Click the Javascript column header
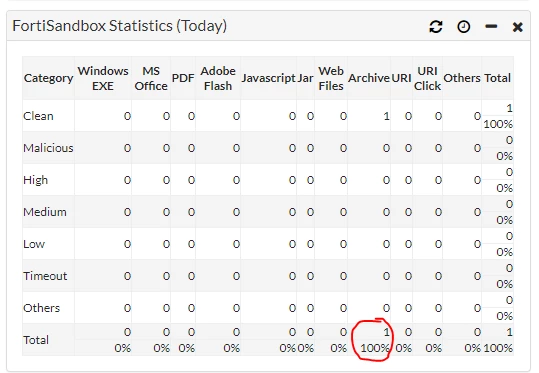 tap(268, 78)
